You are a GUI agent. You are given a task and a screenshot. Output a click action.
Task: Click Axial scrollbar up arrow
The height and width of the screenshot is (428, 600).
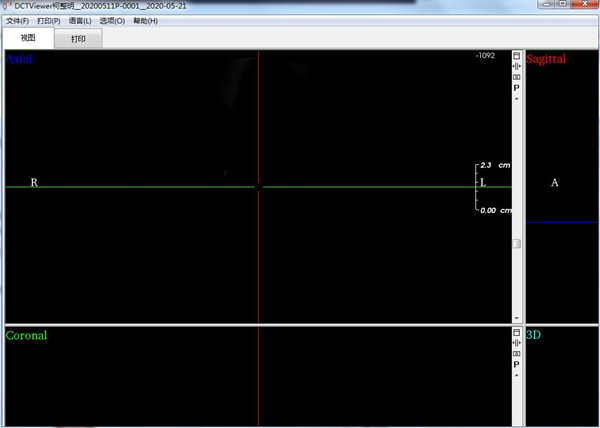(x=517, y=99)
